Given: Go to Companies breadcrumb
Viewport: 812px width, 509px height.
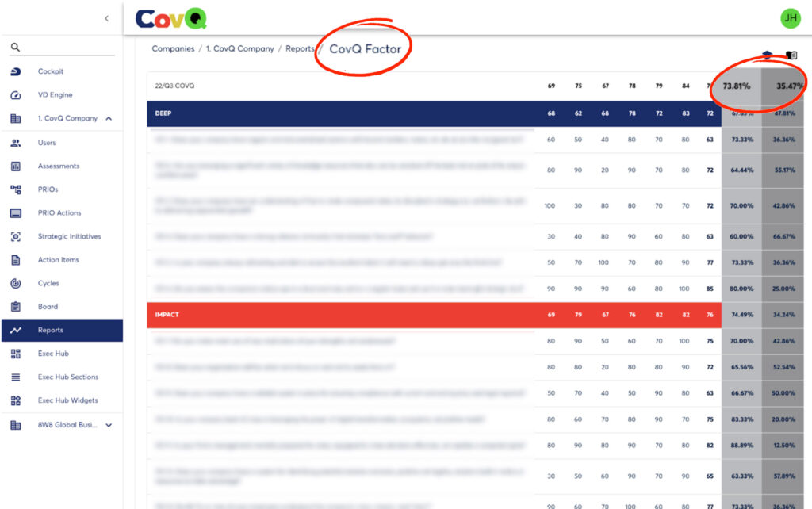Looking at the screenshot, I should click(173, 48).
